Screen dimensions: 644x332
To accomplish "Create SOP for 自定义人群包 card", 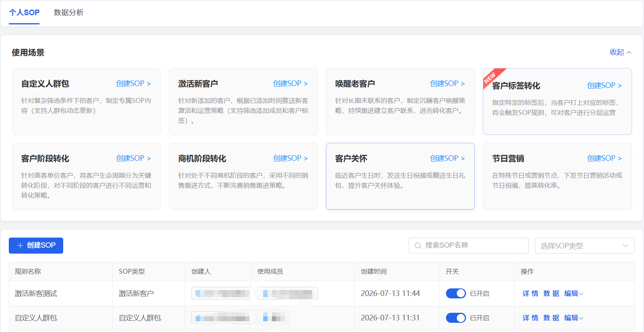I will pyautogui.click(x=134, y=84).
